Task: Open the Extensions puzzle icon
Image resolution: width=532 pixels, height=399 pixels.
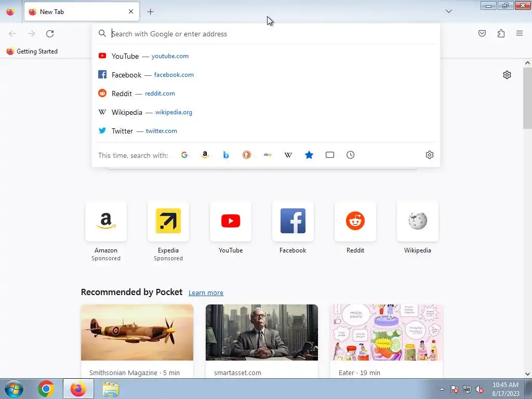Action: tap(501, 33)
